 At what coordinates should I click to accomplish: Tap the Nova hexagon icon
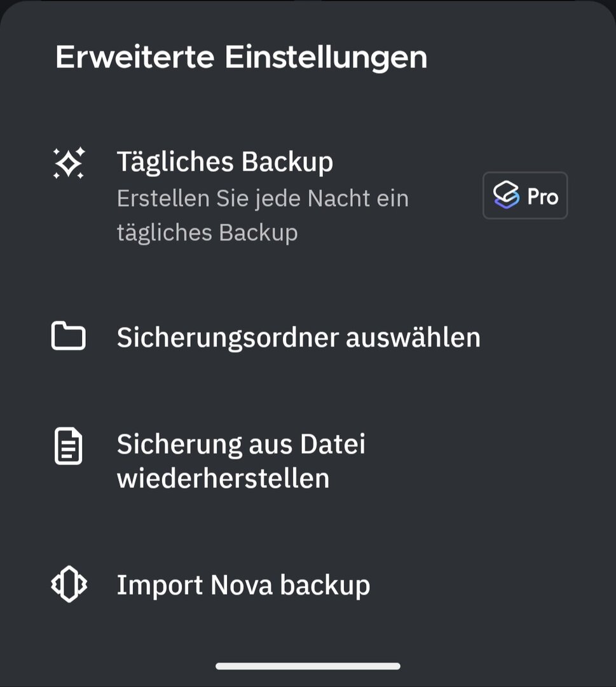click(x=69, y=584)
